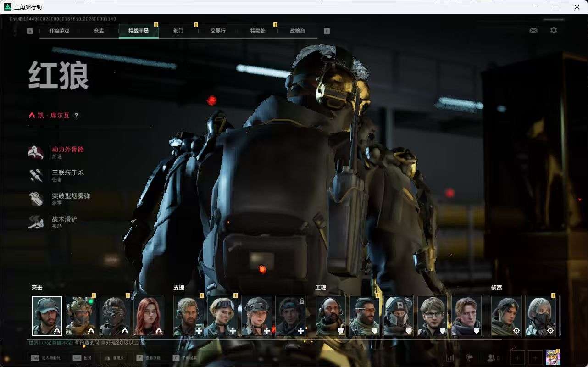Click the E key hint right of 改枪台

click(x=327, y=31)
